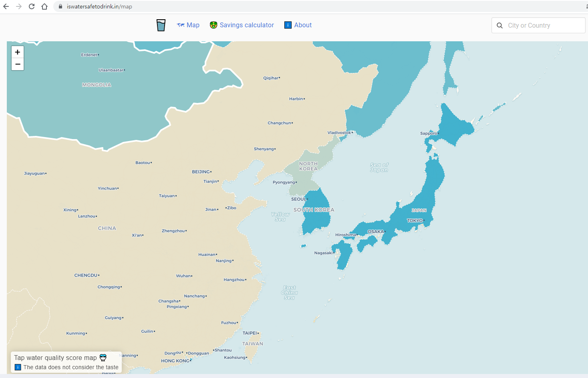Click the Kaohsiung city label
588x378 pixels.
[x=235, y=357]
